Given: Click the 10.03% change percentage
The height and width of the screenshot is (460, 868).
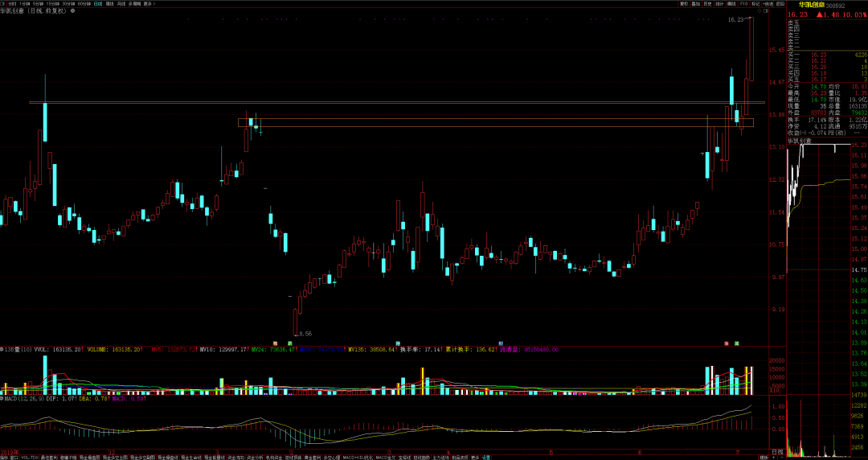Looking at the screenshot, I should [854, 14].
